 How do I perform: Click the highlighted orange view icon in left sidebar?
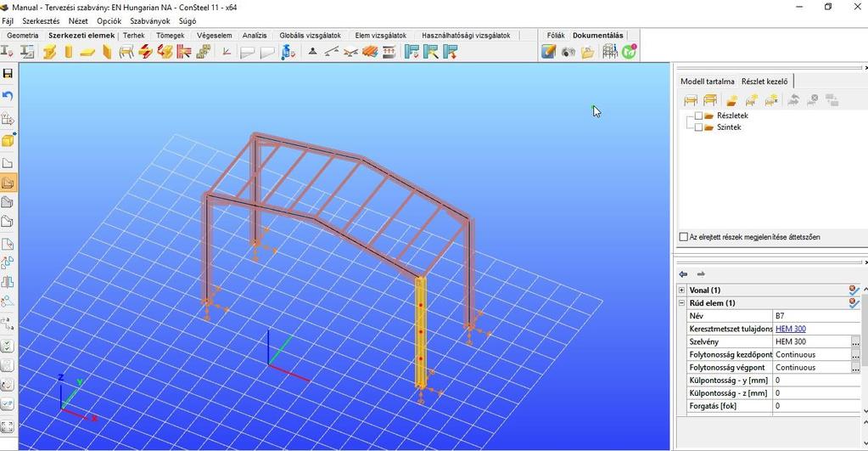click(8, 183)
